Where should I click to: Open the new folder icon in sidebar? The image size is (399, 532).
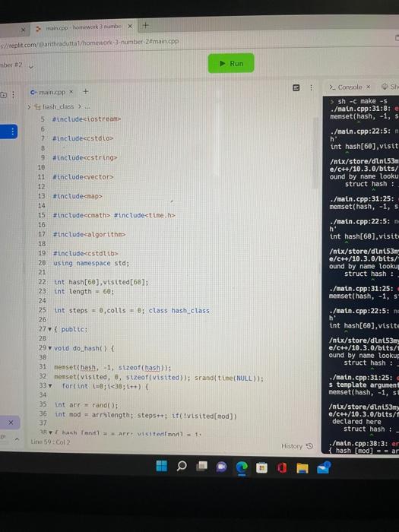[x=3, y=95]
